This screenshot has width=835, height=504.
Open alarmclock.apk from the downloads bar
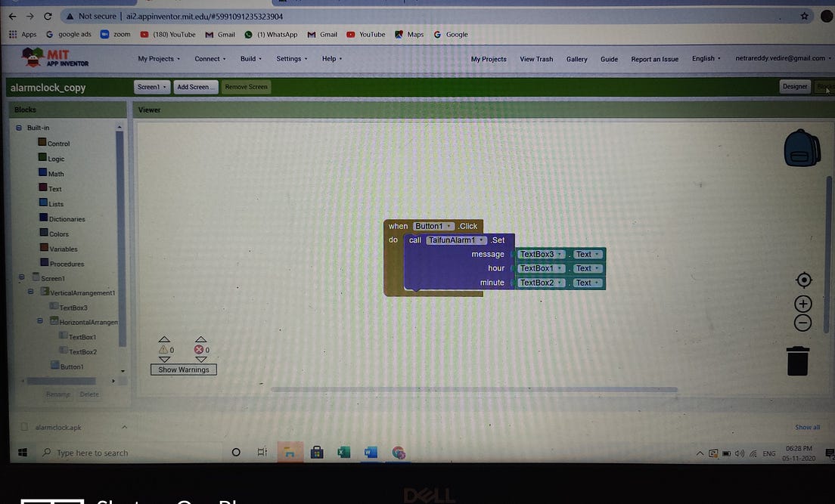[x=58, y=427]
